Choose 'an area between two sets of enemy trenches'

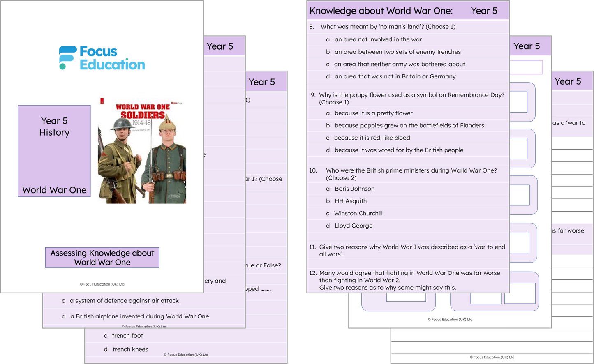pyautogui.click(x=397, y=52)
